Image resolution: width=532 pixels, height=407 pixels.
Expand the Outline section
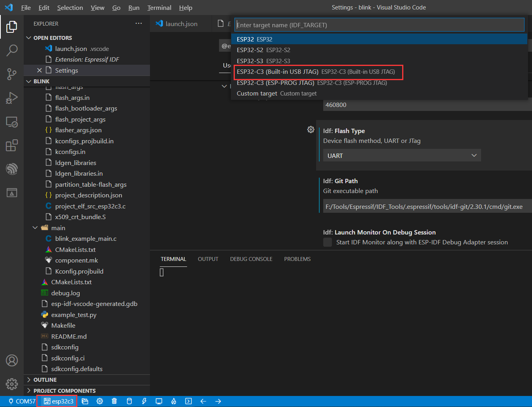[x=28, y=380]
